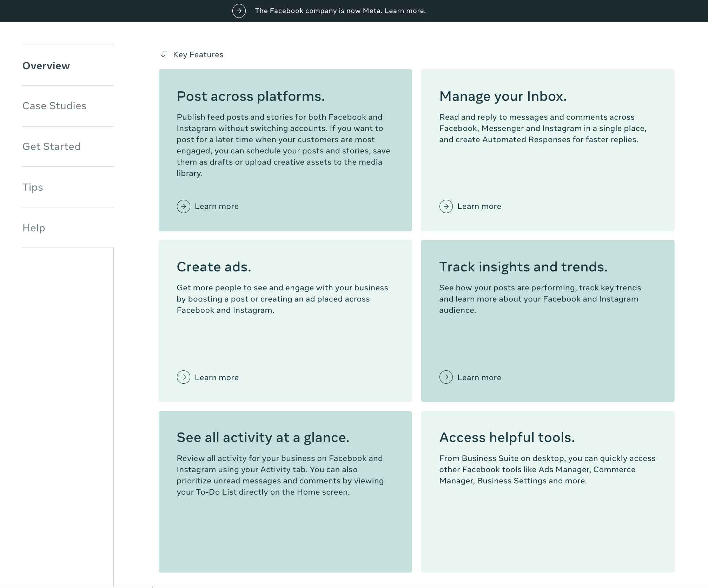
Task: Click Learn more for Create ads
Action: 217,377
